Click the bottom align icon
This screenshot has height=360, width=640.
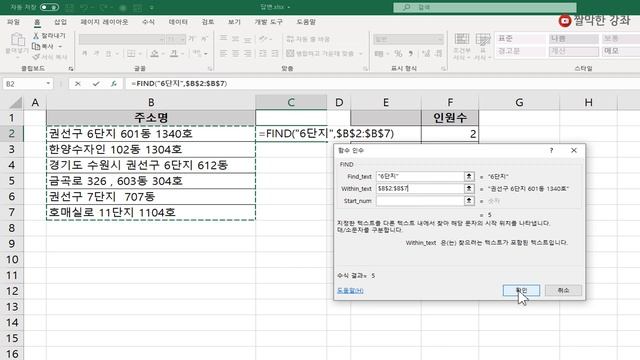pos(248,39)
